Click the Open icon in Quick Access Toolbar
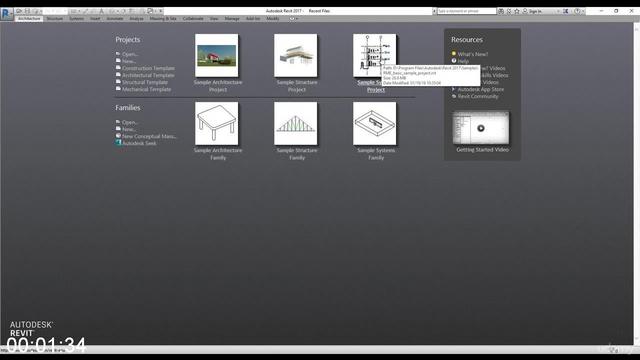Screen dimensions: 640x360 (x=19, y=11)
